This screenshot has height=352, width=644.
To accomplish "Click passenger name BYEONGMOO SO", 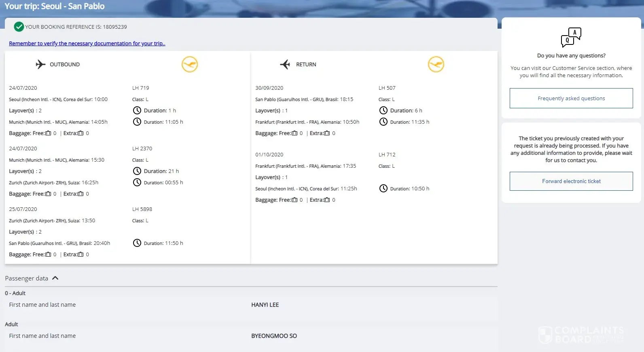I will click(x=274, y=336).
